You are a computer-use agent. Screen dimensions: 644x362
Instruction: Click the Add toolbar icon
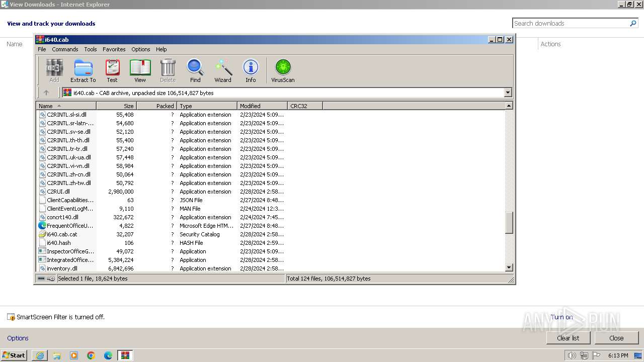[54, 70]
